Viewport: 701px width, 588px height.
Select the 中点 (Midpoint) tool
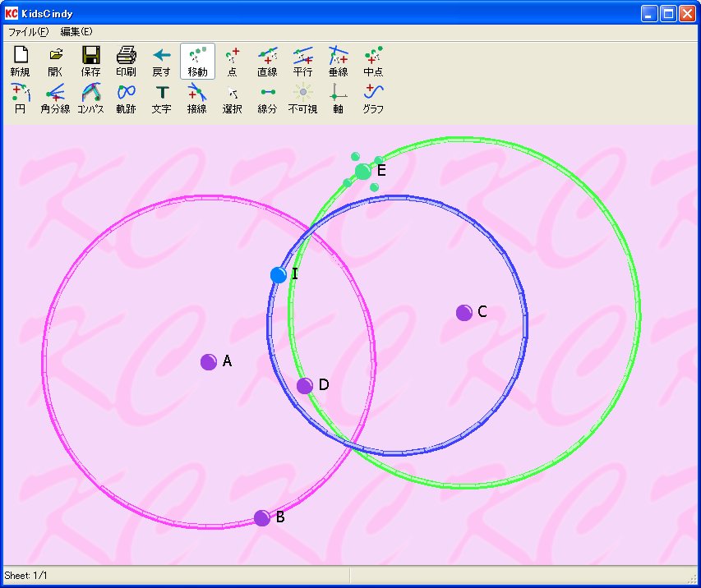[x=374, y=61]
